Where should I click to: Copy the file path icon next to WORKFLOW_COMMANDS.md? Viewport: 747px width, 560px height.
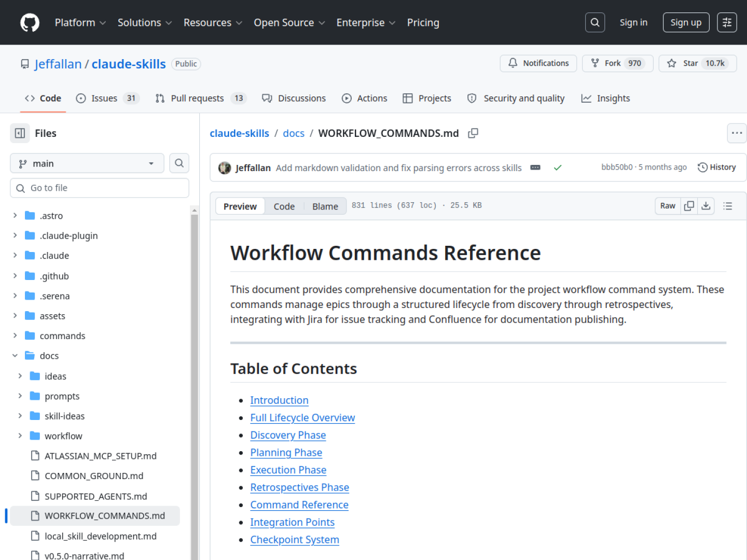coord(473,133)
